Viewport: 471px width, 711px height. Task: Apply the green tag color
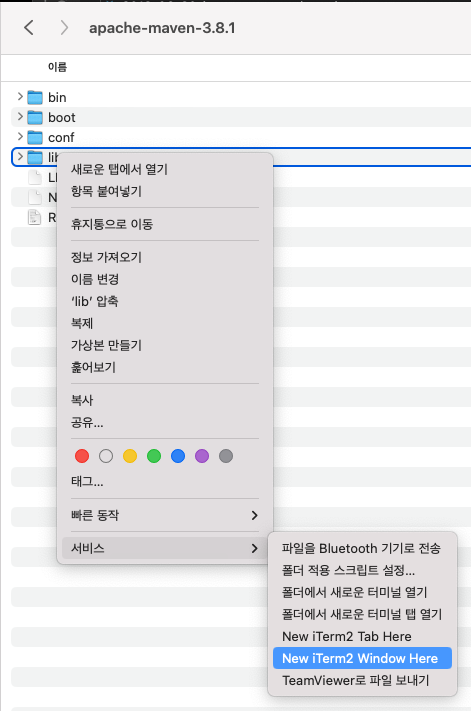[x=154, y=456]
